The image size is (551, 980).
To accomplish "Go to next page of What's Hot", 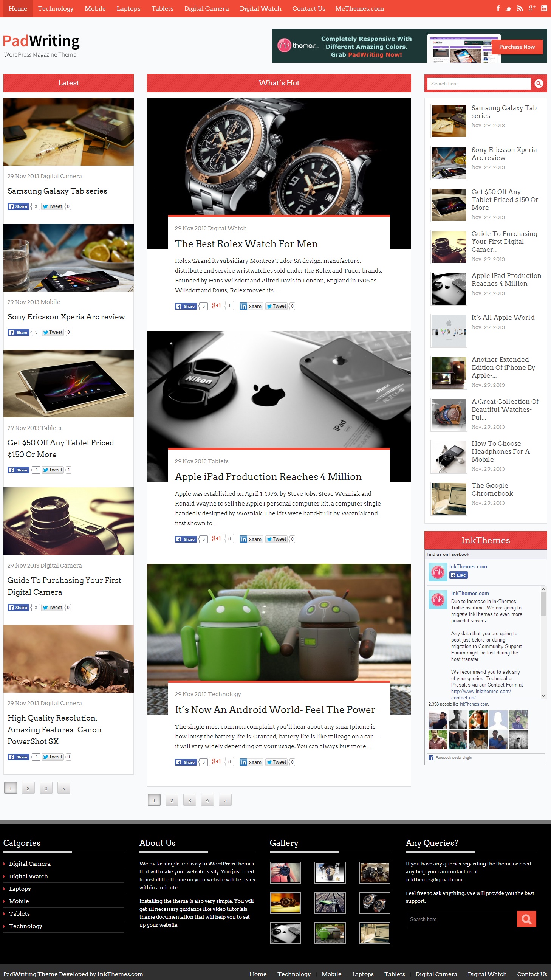I will tap(225, 800).
